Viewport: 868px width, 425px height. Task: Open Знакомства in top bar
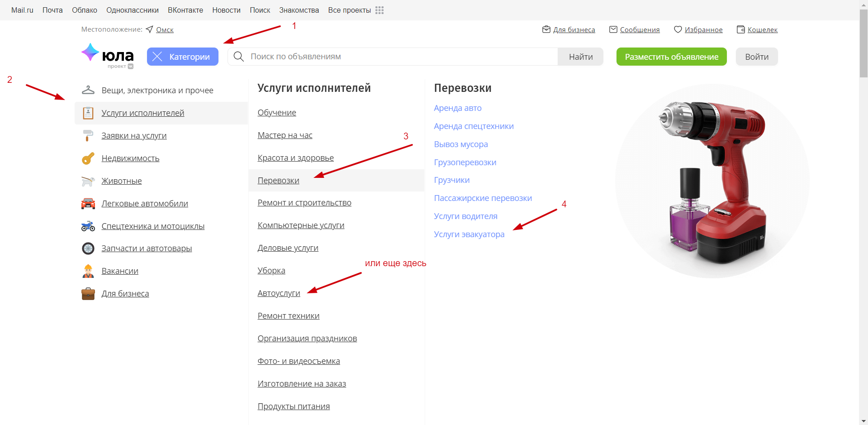(x=299, y=10)
